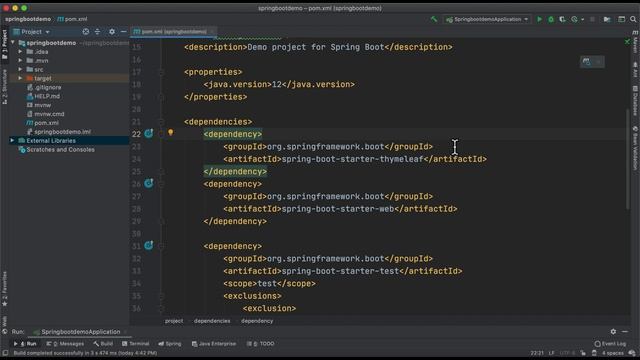The image size is (640, 360).
Task: Expand the .mvn folder
Action: click(x=20, y=61)
